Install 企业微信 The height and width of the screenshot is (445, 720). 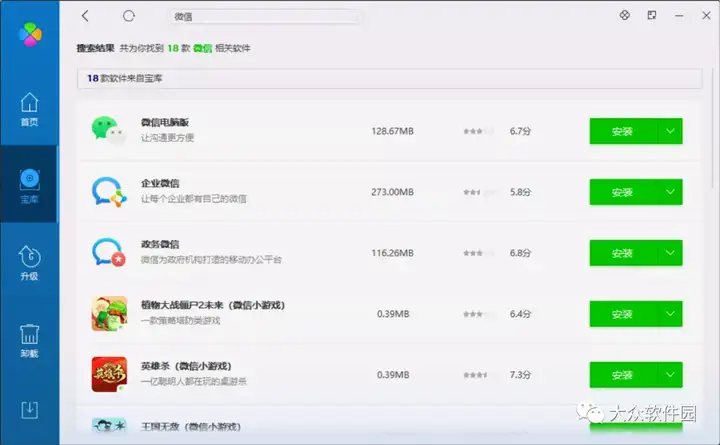coord(623,192)
